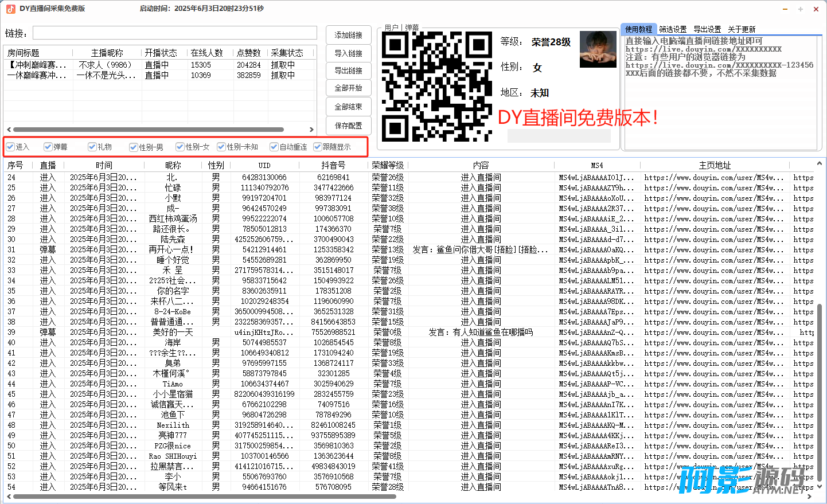Select room row 一休不是光头
The width and height of the screenshot is (827, 504).
(x=159, y=75)
